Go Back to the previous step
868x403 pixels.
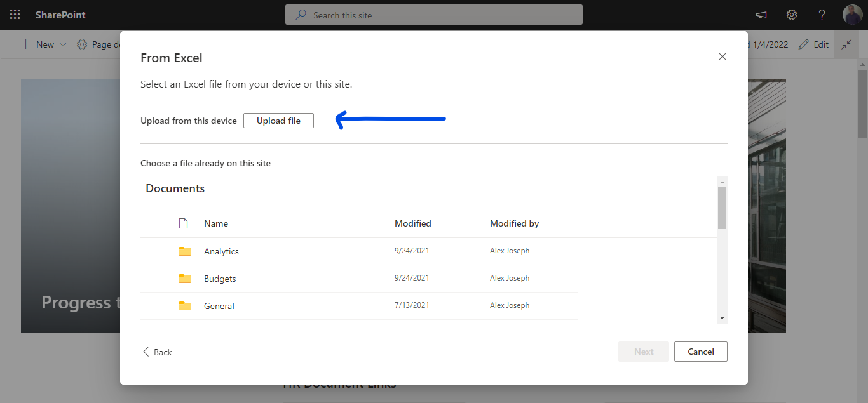pos(157,352)
